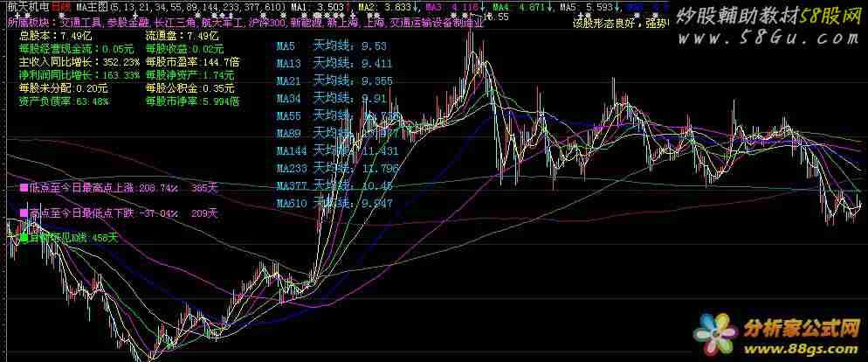Click the 16.55 peak price label

[x=498, y=18]
